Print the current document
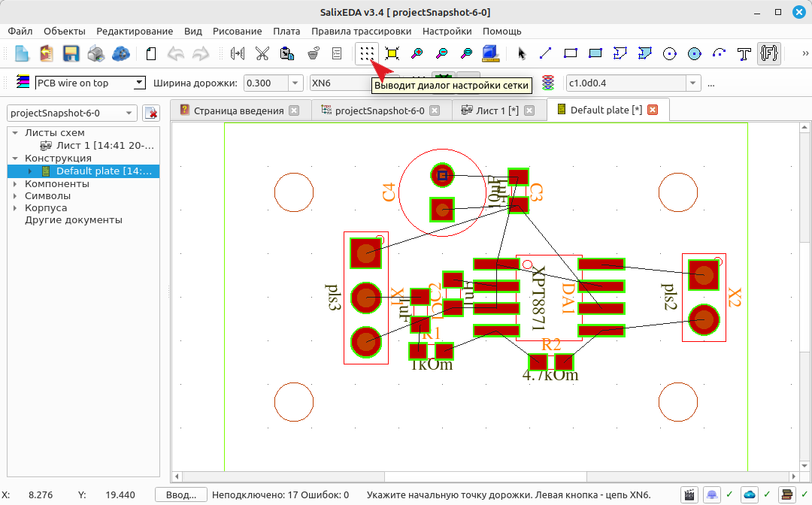Viewport: 812px width, 505px height. click(x=95, y=53)
